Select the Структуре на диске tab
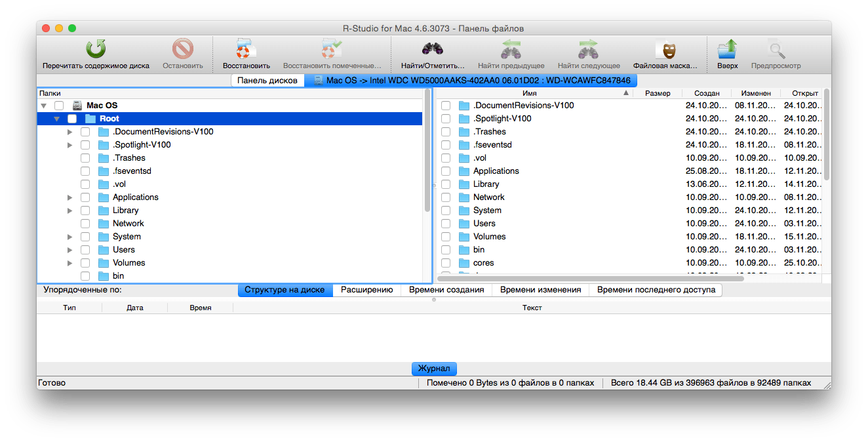 tap(285, 290)
